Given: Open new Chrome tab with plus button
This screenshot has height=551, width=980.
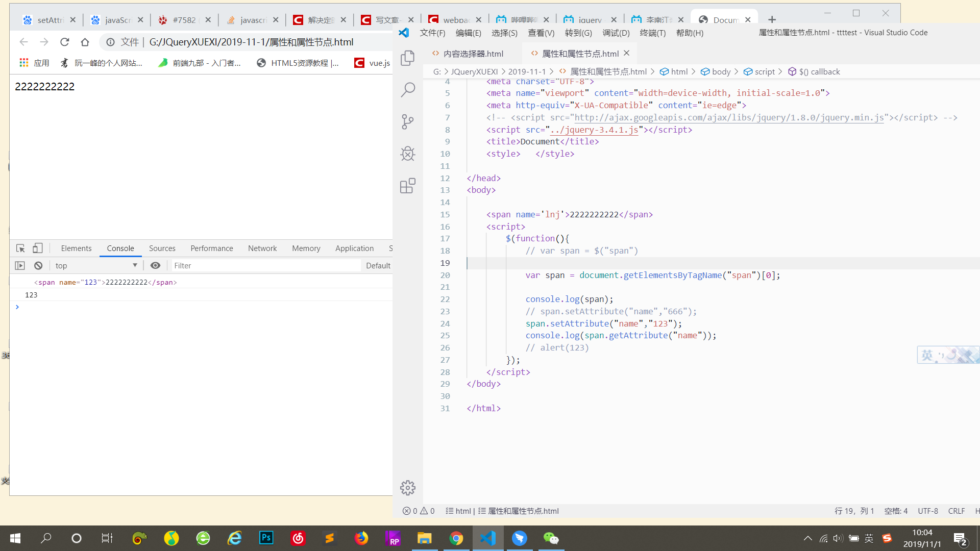Looking at the screenshot, I should (x=772, y=19).
